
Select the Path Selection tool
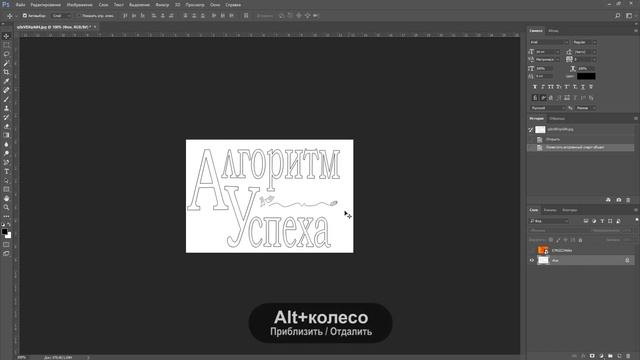(6, 180)
